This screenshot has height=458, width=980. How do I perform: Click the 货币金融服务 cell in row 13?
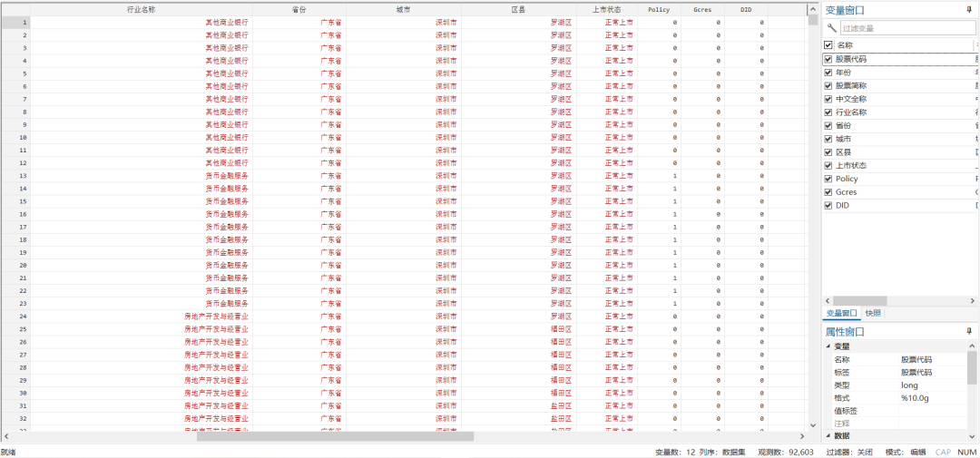(x=142, y=176)
